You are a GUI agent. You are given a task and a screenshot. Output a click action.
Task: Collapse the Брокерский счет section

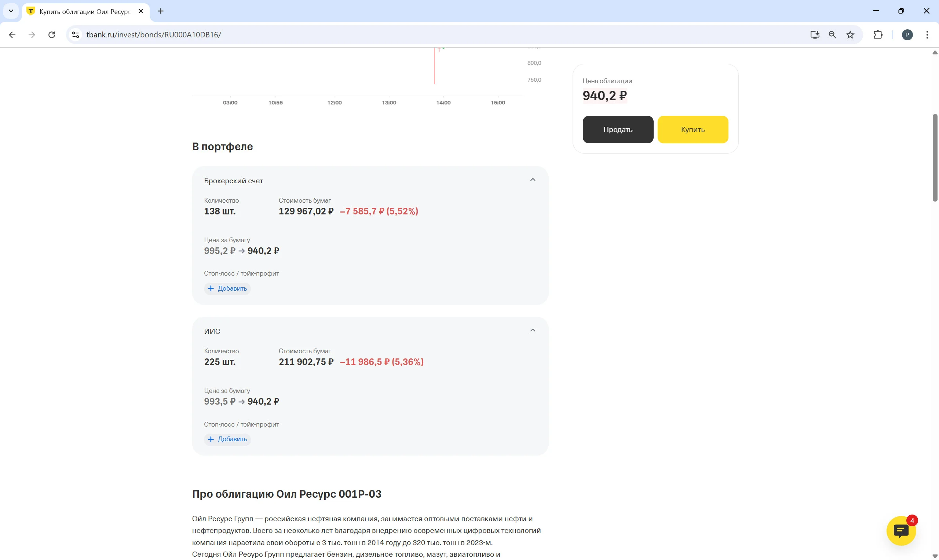click(x=532, y=180)
